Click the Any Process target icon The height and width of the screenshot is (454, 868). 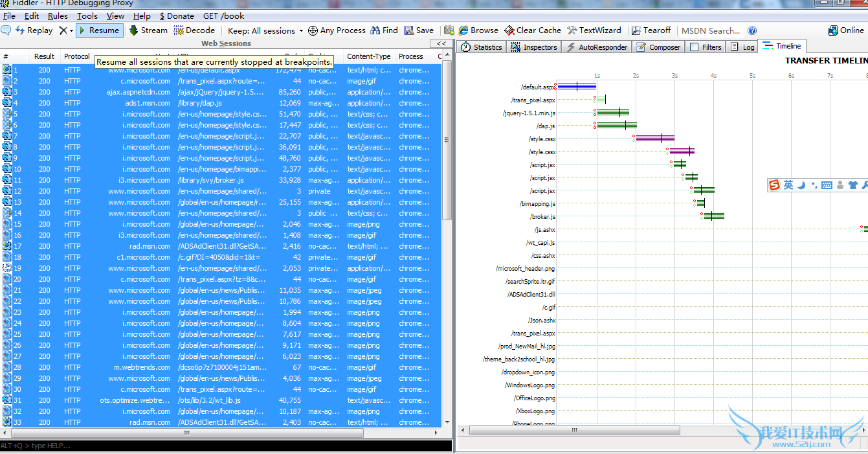tap(313, 30)
